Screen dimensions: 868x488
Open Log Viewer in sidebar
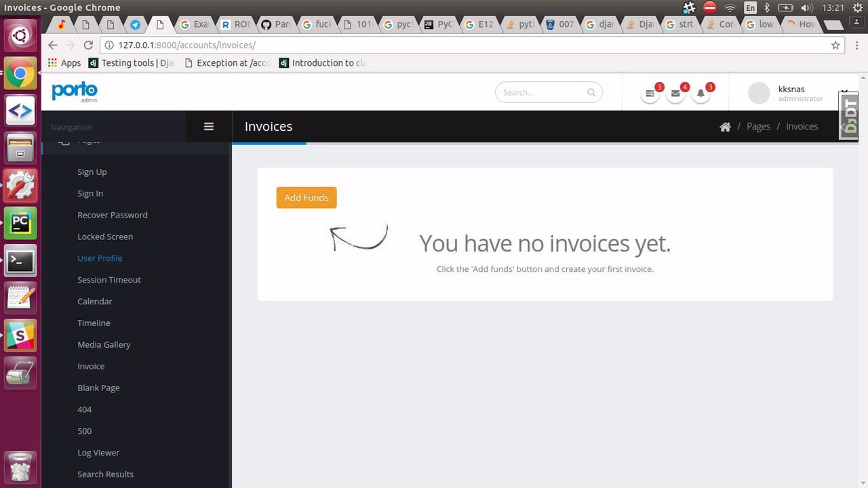[98, 453]
